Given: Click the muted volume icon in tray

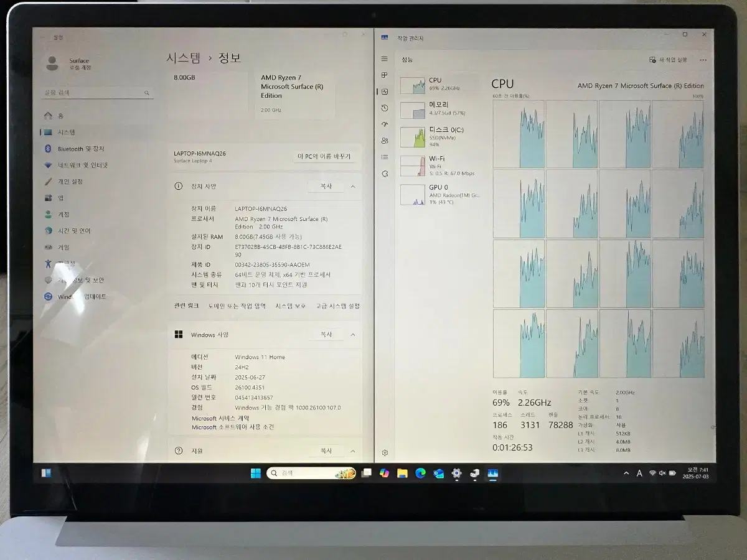Looking at the screenshot, I should point(662,474).
